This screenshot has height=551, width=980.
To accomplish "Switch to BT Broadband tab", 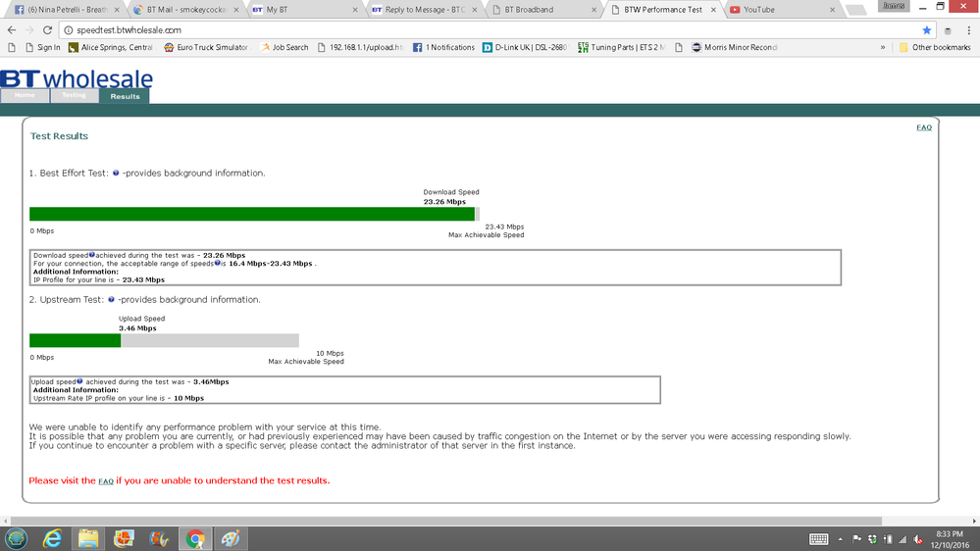I will pos(543,10).
